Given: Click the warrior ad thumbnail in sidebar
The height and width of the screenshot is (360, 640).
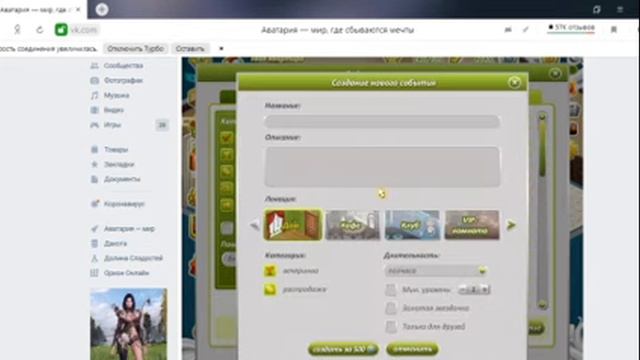Looking at the screenshot, I should (x=129, y=324).
